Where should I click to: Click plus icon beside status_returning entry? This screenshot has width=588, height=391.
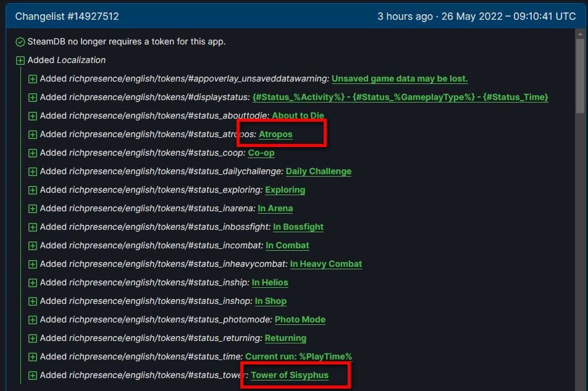[33, 339]
